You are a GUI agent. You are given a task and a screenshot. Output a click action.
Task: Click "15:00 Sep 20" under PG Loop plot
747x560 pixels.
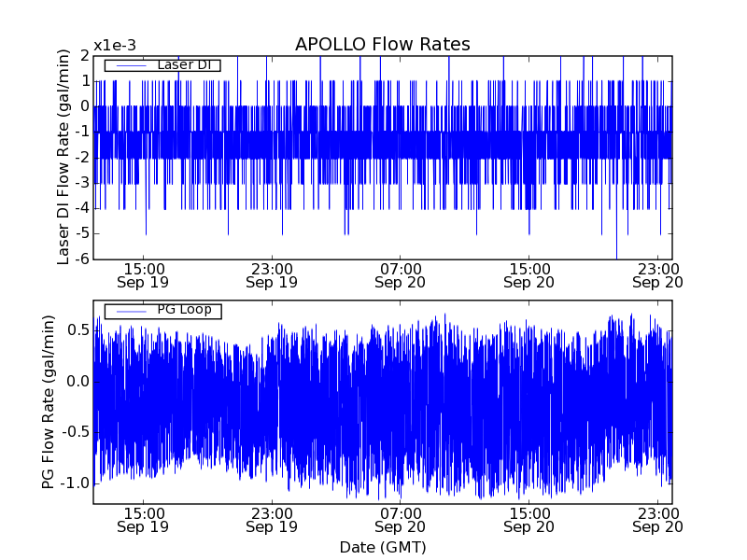[529, 520]
